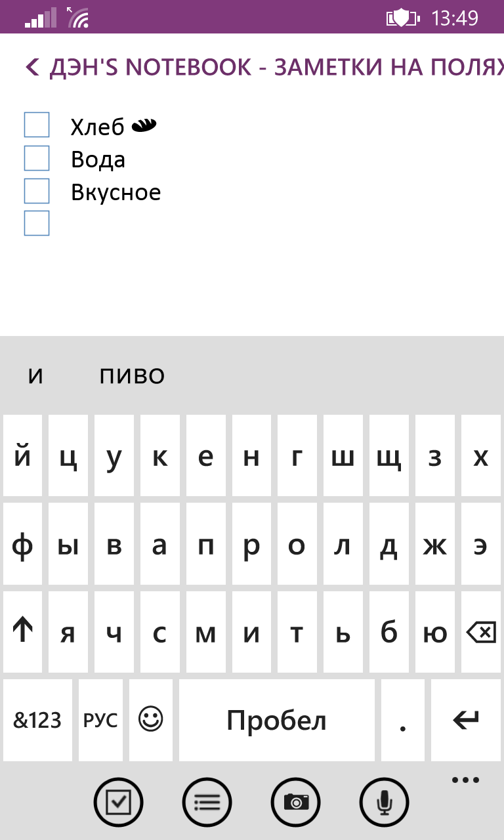
Task: Check the Вкусное checkbox
Action: click(37, 190)
